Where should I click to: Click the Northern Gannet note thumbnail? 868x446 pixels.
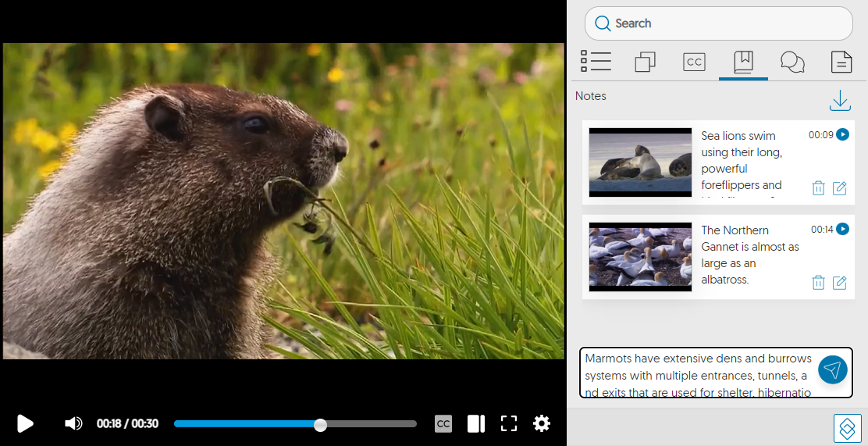(641, 256)
